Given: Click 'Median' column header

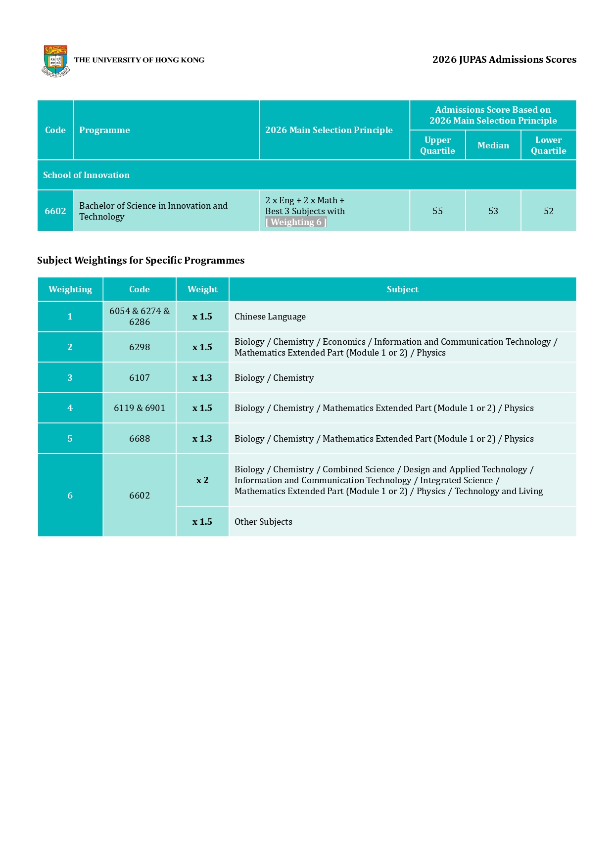Looking at the screenshot, I should click(493, 145).
